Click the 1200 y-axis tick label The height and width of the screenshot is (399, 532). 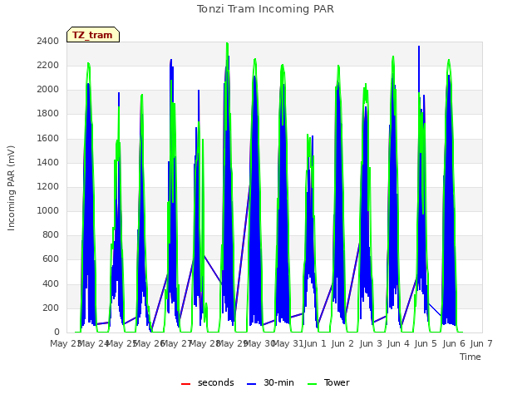pyautogui.click(x=48, y=186)
